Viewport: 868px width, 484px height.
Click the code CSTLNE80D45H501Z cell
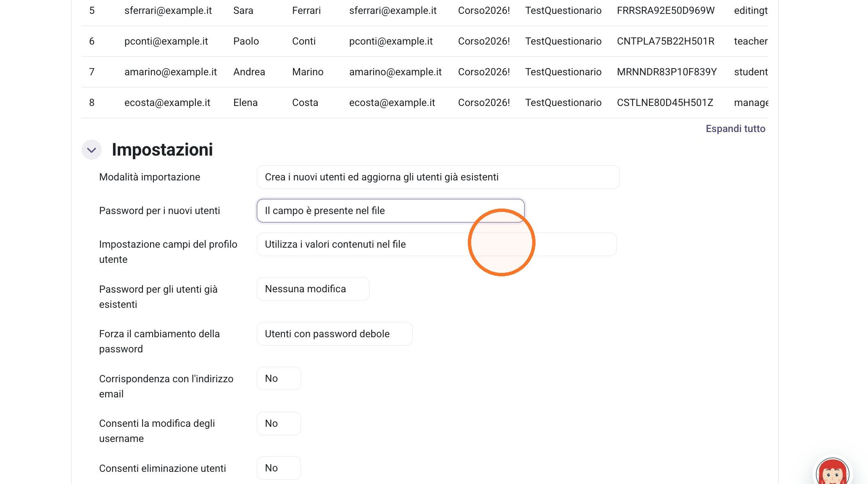point(665,103)
